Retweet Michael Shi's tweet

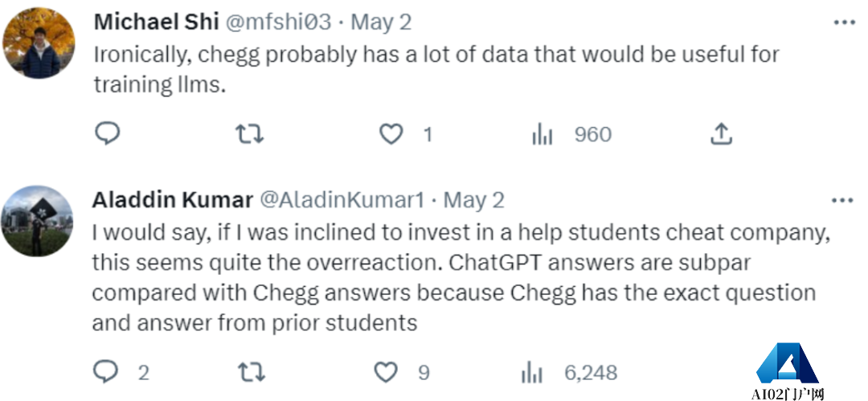[249, 134]
